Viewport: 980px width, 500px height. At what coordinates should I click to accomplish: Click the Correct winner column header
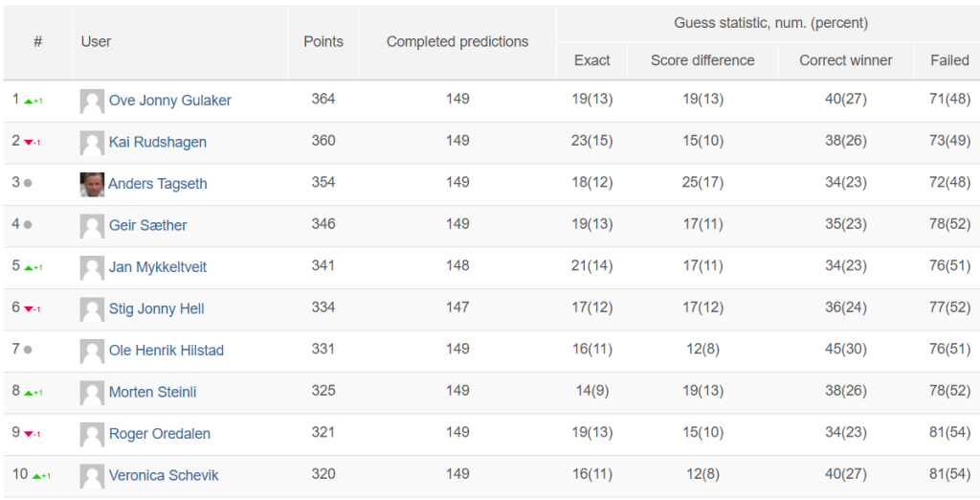(846, 60)
